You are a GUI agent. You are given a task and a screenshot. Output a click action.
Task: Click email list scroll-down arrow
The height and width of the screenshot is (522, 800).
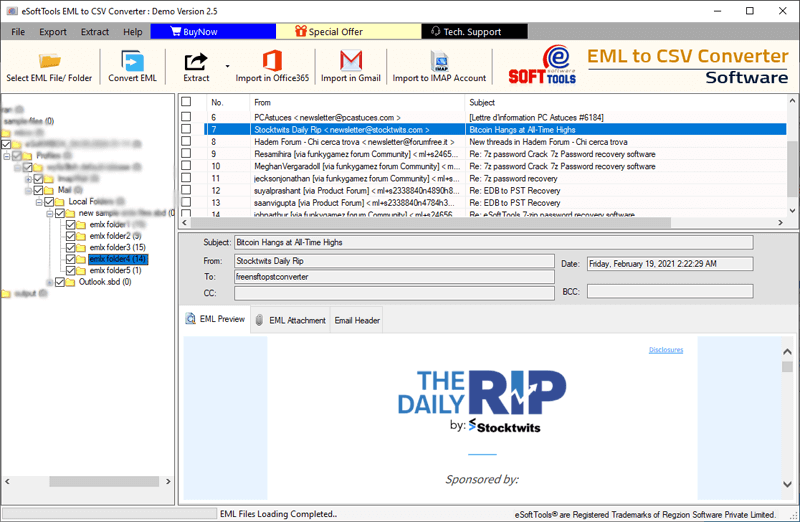pyautogui.click(x=792, y=211)
